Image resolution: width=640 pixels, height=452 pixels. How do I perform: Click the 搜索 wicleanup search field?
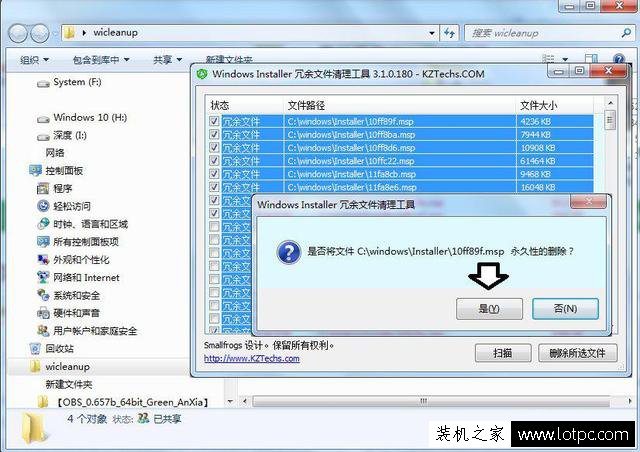[x=543, y=33]
